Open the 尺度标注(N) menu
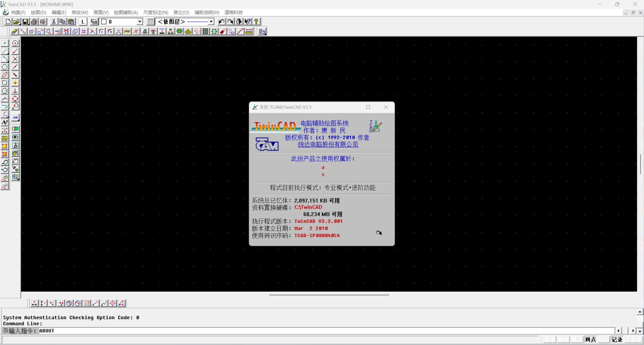Image resolution: width=644 pixels, height=345 pixels. (155, 12)
